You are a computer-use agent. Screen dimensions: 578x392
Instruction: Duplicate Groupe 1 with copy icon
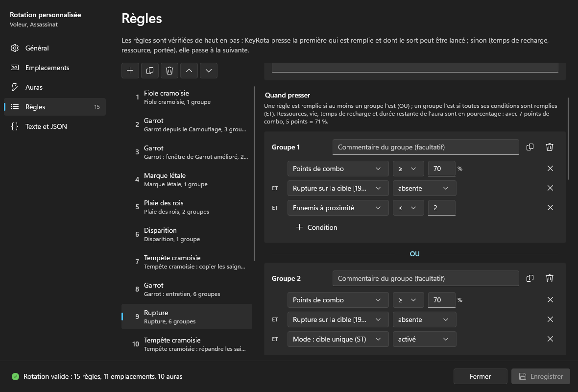530,147
